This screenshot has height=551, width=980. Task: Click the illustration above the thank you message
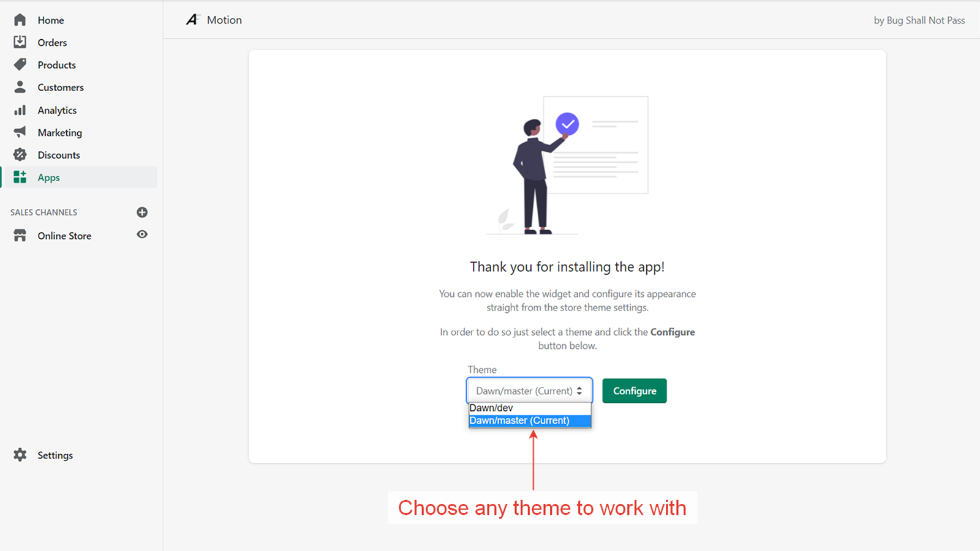pos(567,165)
